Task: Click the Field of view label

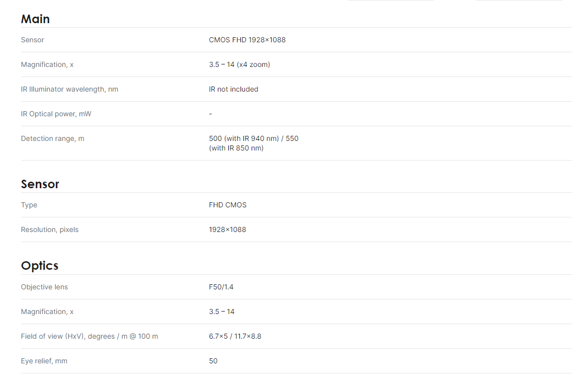Action: pyautogui.click(x=89, y=336)
